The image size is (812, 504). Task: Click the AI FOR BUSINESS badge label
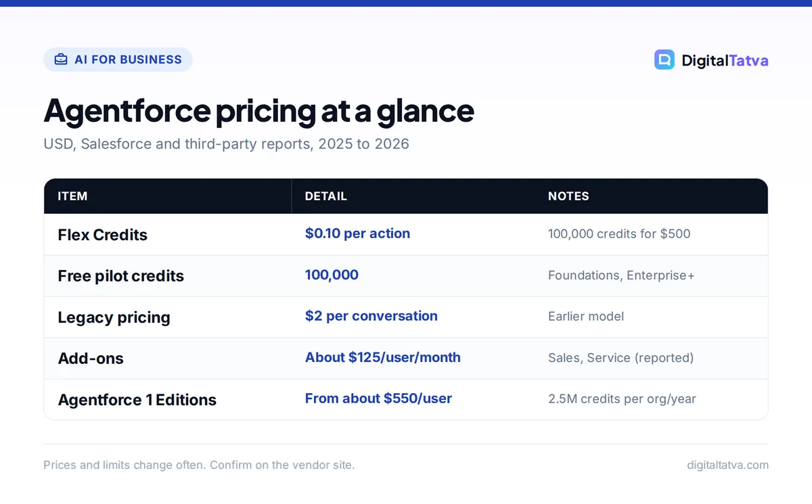click(x=128, y=60)
